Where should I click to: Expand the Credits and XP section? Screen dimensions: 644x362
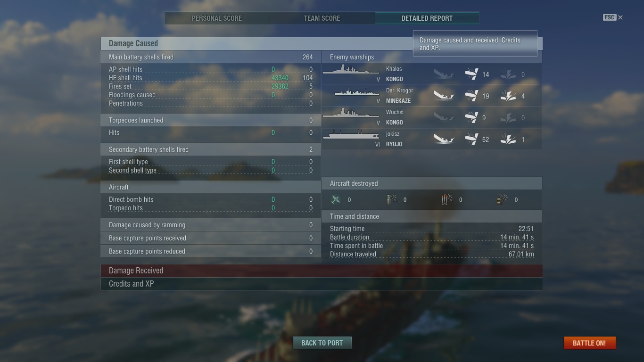322,284
